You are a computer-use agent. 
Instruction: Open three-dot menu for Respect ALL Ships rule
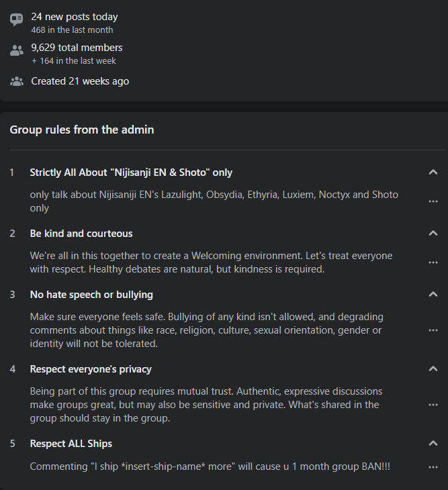click(x=433, y=467)
